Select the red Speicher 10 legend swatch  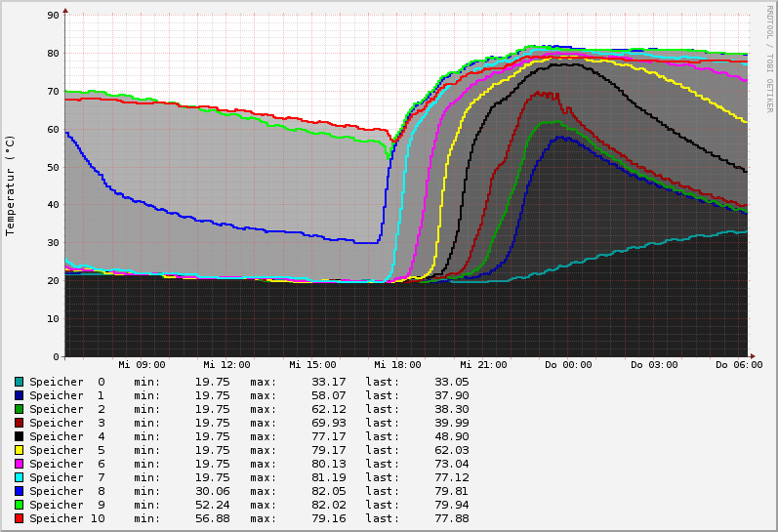pos(20,518)
